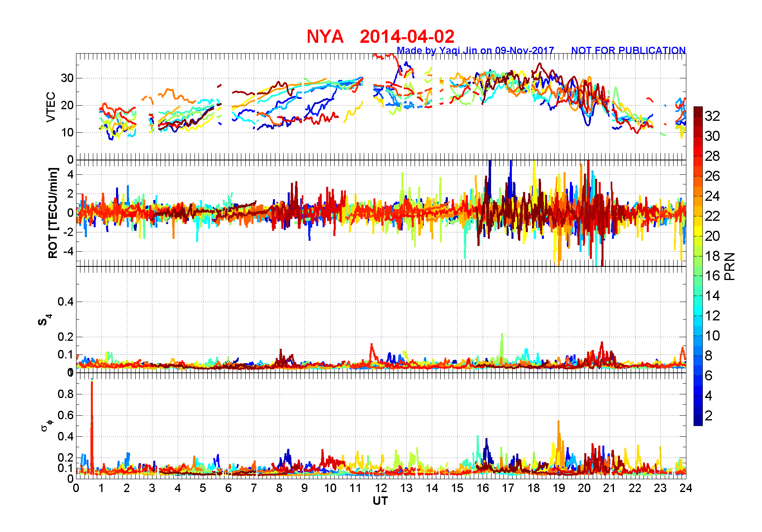Select UT axis tick label 9
Screen dimensions: 762x532
tap(305, 488)
